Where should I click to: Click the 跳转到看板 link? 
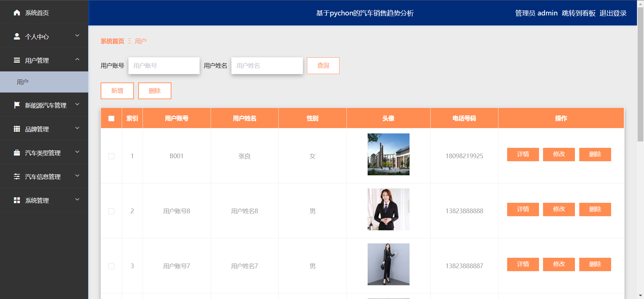click(x=579, y=13)
